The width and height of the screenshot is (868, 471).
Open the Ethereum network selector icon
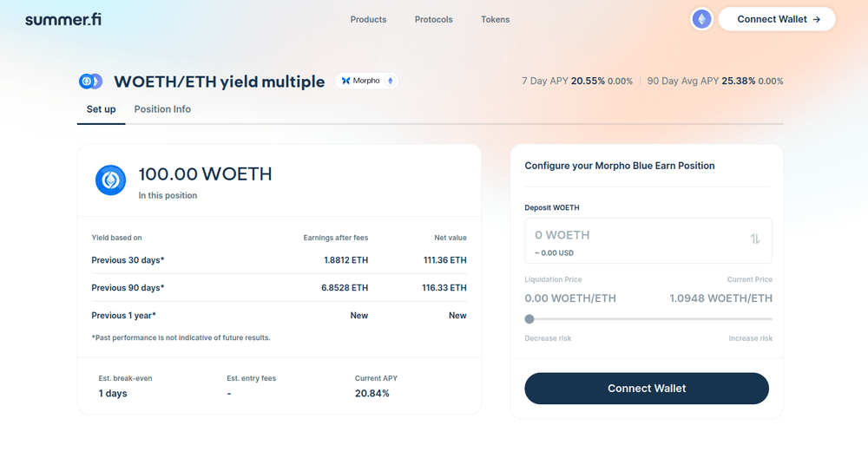701,19
